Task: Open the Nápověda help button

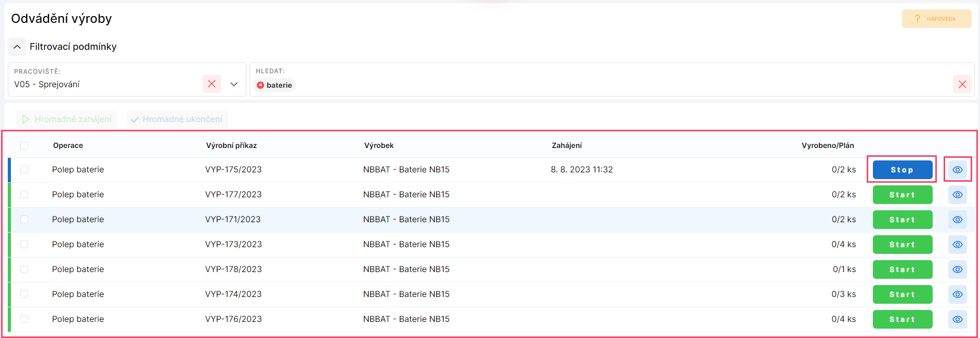Action: (x=936, y=19)
